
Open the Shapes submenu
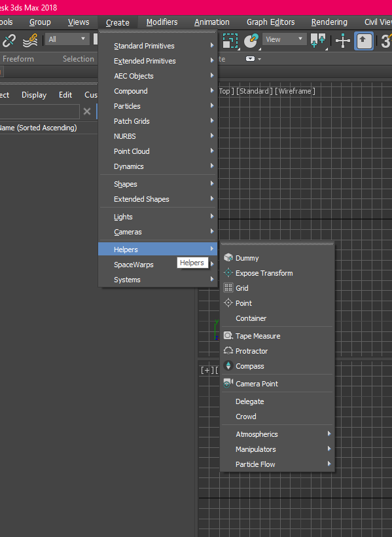point(158,184)
